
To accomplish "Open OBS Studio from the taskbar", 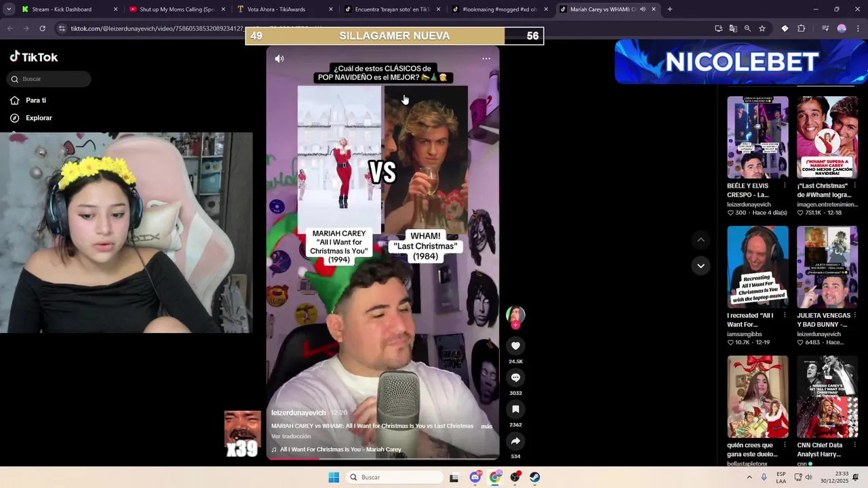I will coord(515,477).
